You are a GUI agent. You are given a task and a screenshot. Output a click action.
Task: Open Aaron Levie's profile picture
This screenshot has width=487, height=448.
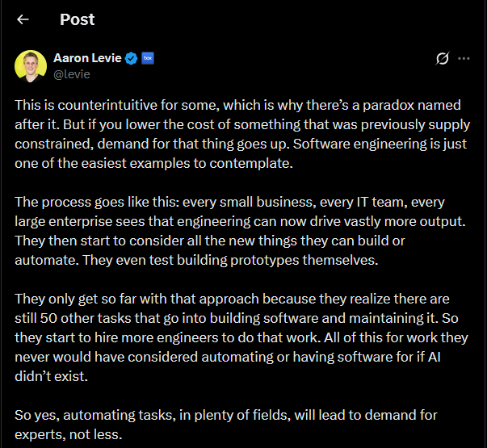click(x=31, y=65)
